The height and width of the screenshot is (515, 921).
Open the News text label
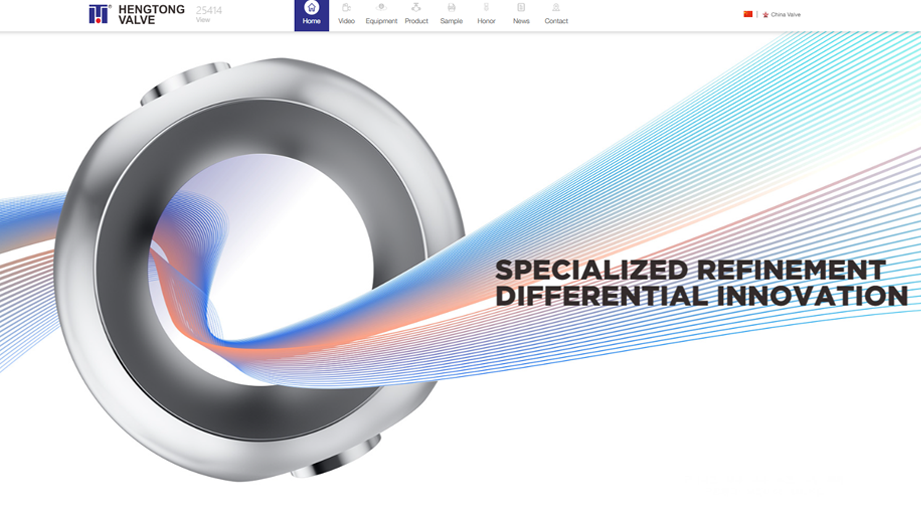coord(521,21)
